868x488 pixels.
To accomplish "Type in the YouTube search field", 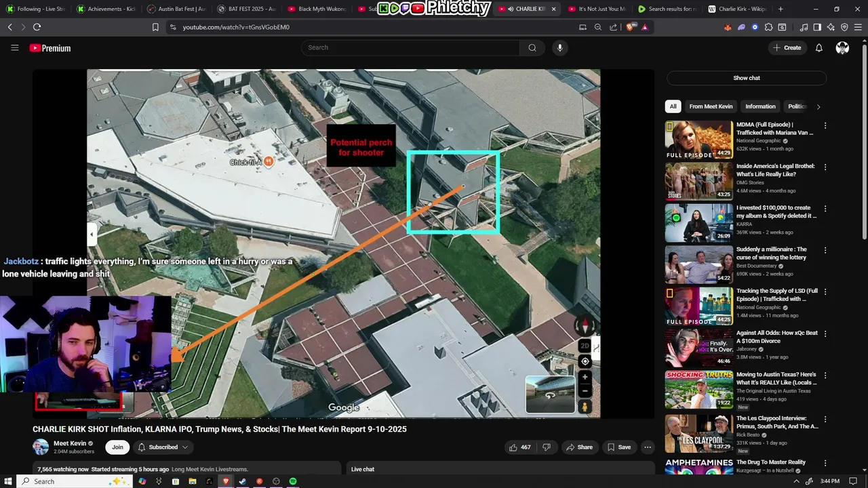I will click(x=410, y=47).
